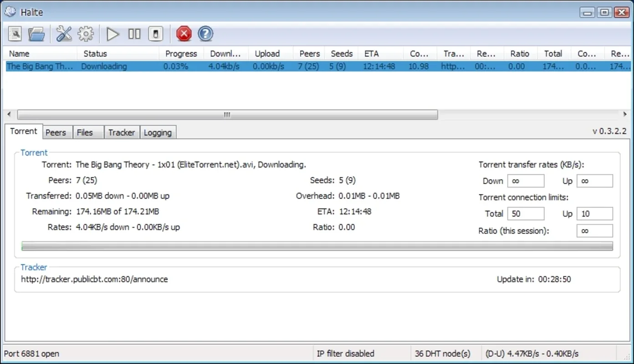Switch to the Tracker tab

tap(122, 132)
